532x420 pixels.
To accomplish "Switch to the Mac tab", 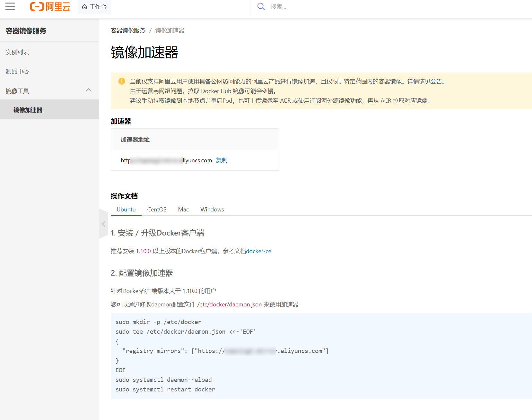I will [183, 209].
